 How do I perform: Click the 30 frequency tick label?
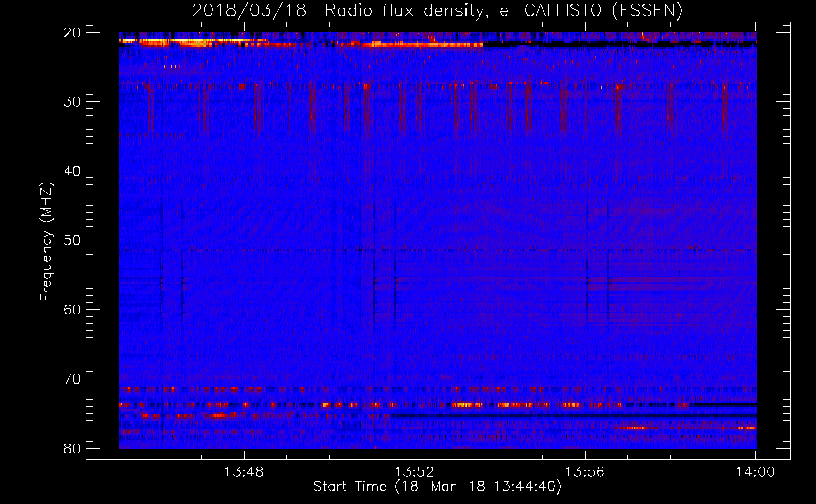(73, 102)
